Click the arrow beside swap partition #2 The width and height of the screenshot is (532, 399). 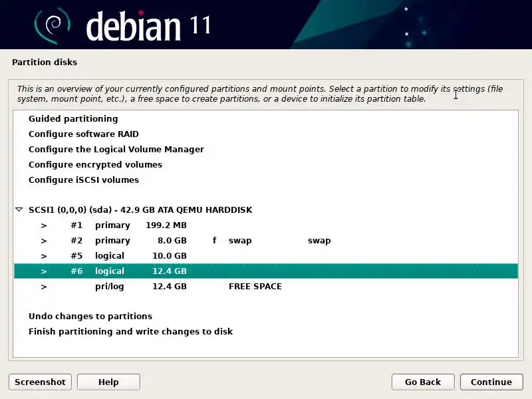[44, 241]
